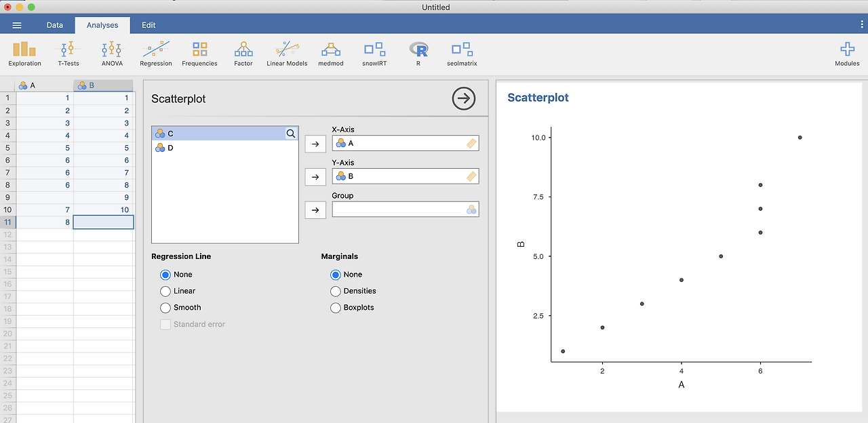The image size is (868, 423).
Task: Switch to the Edit tab
Action: [149, 25]
